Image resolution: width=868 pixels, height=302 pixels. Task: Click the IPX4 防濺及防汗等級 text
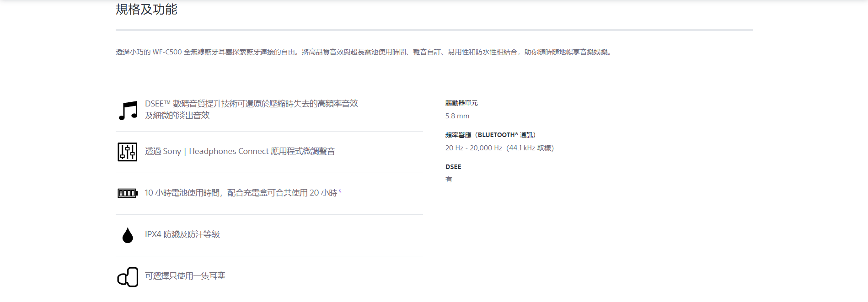182,234
